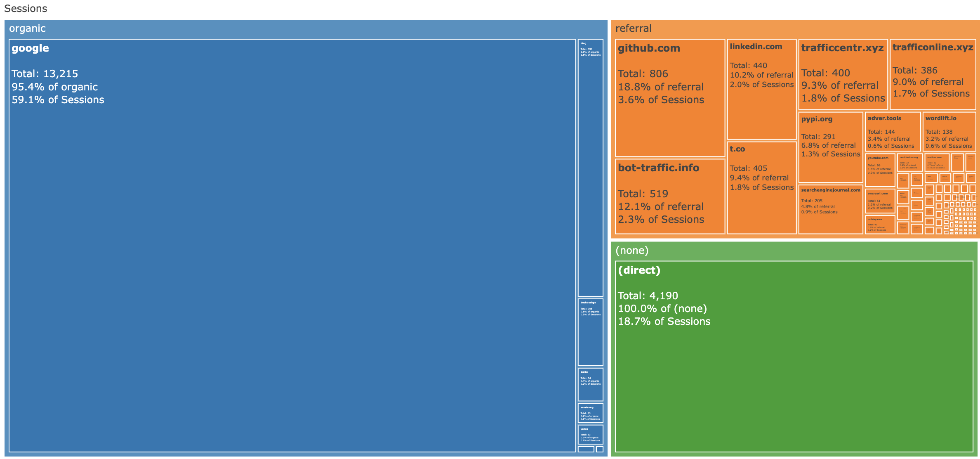Select the readthedocs.org tile

tap(909, 163)
